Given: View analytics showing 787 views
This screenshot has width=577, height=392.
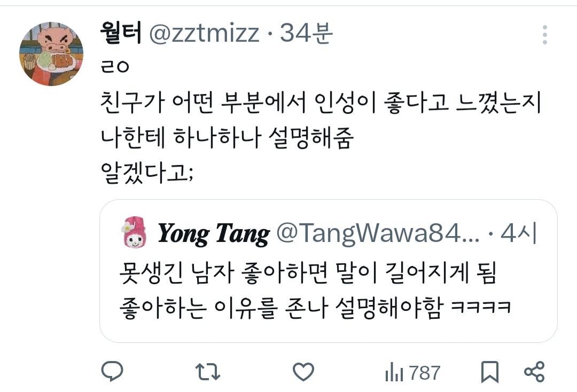Looking at the screenshot, I should pos(412,373).
